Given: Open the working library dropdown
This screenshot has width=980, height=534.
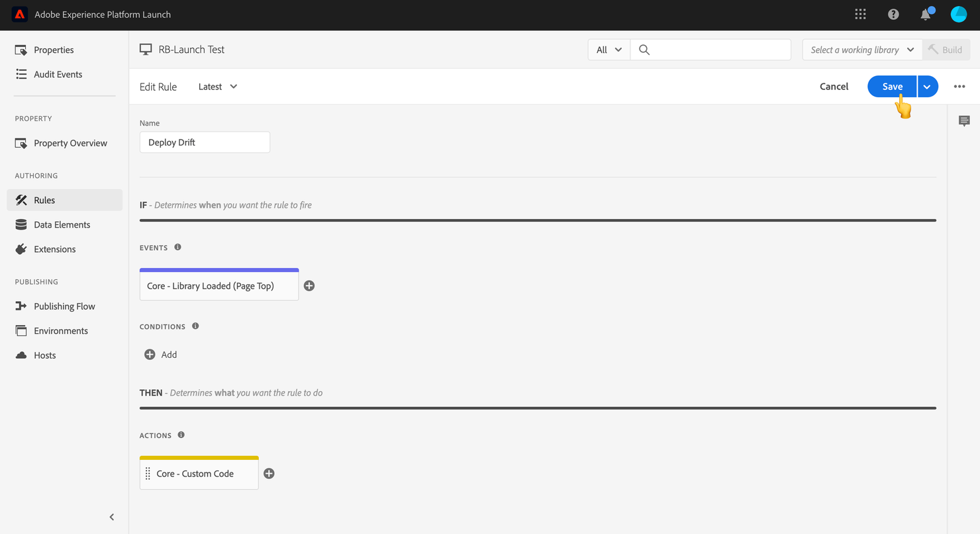Looking at the screenshot, I should [x=862, y=50].
